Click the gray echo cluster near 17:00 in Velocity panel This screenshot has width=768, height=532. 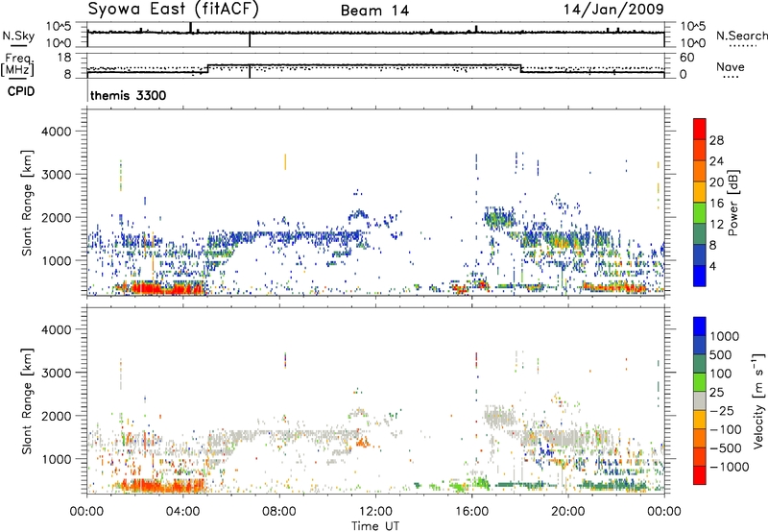(x=499, y=417)
